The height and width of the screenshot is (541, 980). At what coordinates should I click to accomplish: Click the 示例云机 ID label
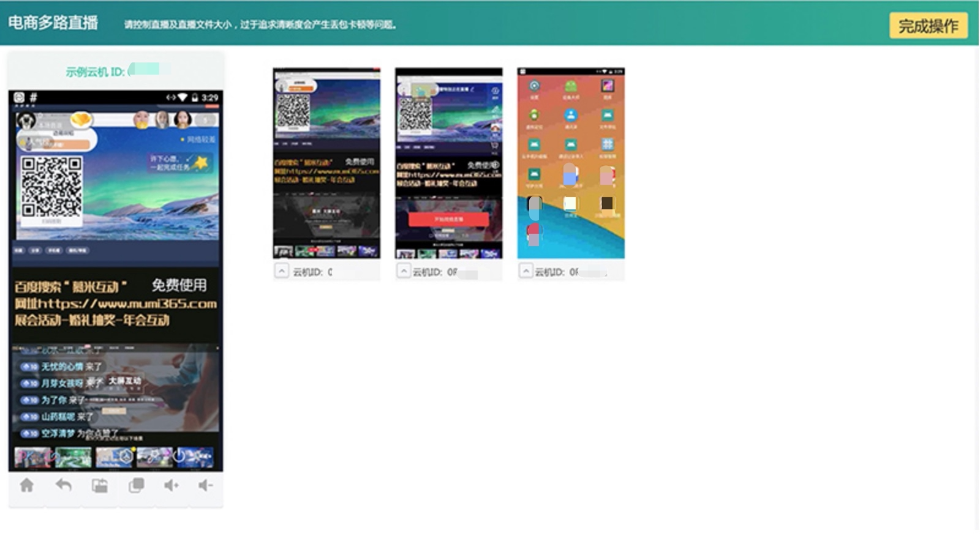[95, 72]
